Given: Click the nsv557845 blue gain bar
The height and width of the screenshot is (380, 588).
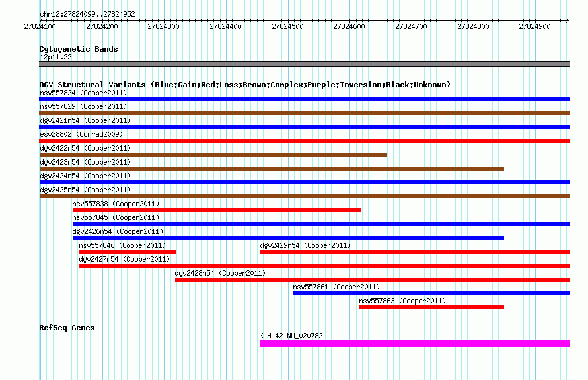Looking at the screenshot, I should tap(321, 224).
